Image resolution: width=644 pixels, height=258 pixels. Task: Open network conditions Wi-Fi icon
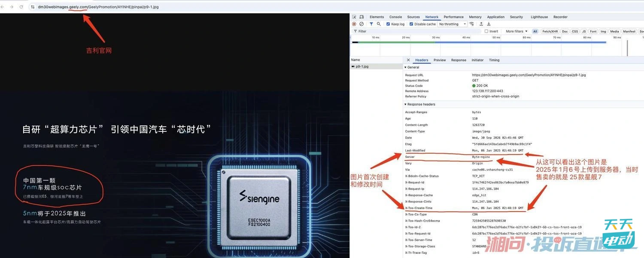coord(472,24)
